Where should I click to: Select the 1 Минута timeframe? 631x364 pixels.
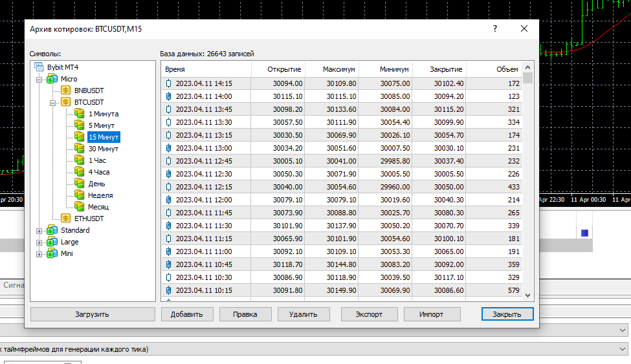[104, 114]
